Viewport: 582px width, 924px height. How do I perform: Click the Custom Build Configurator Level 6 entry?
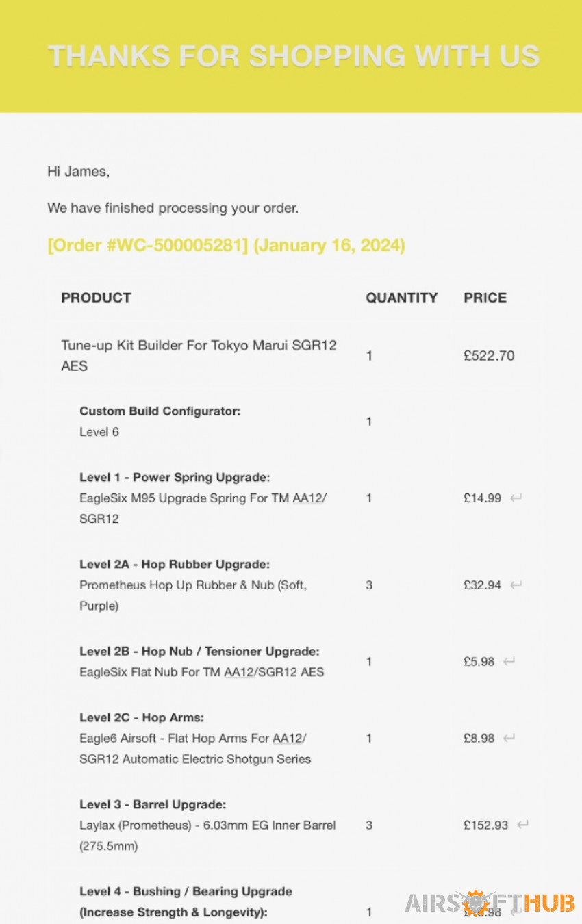[160, 422]
